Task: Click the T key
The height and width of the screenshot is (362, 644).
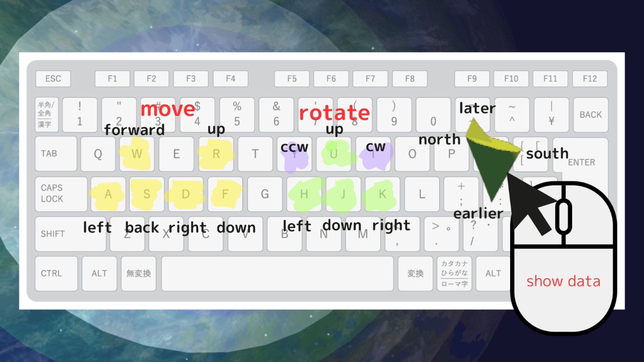Action: 255,154
